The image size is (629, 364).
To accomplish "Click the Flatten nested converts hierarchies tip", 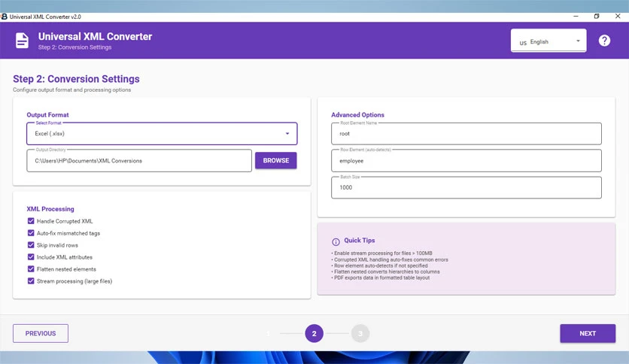I will (x=385, y=271).
